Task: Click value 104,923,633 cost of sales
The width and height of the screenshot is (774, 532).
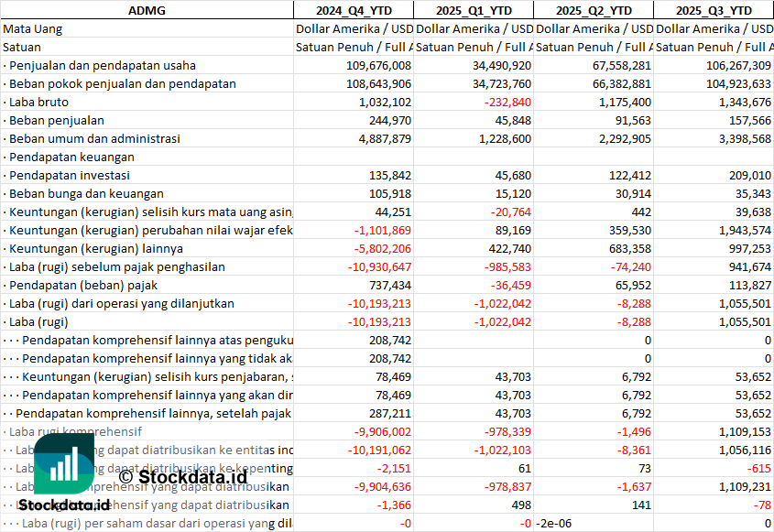Action: pyautogui.click(x=738, y=84)
